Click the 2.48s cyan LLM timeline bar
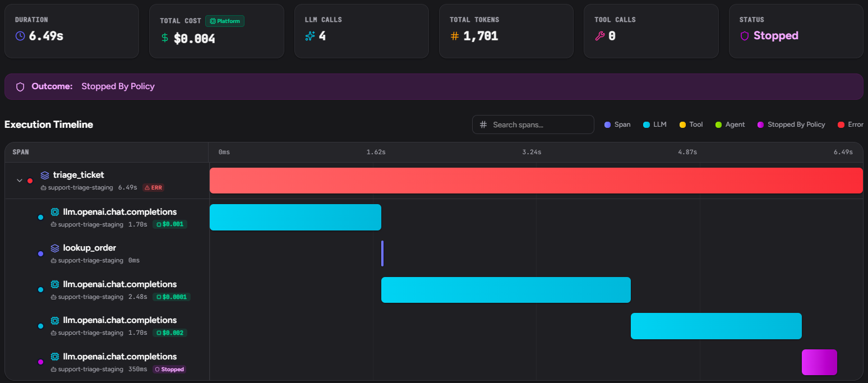 506,290
